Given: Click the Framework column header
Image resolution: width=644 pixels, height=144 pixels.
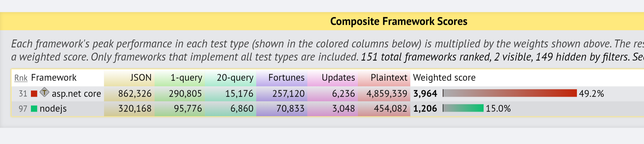Looking at the screenshot, I should pos(54,78).
